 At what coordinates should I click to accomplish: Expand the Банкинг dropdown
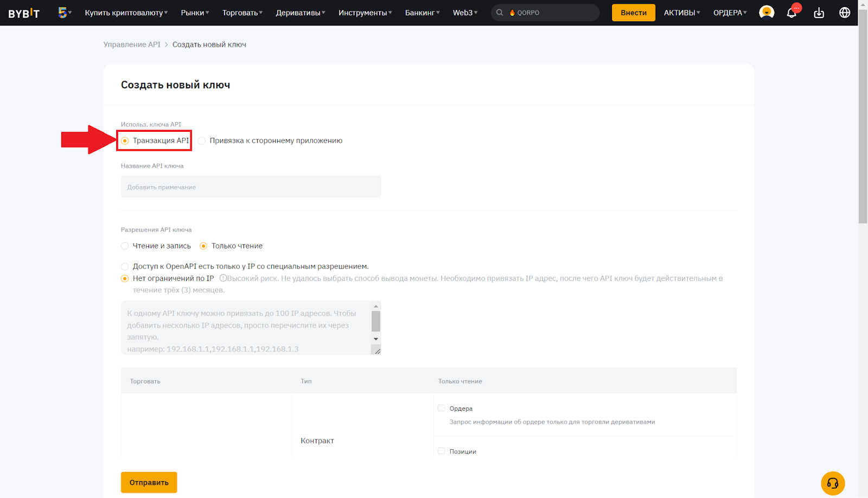[423, 12]
